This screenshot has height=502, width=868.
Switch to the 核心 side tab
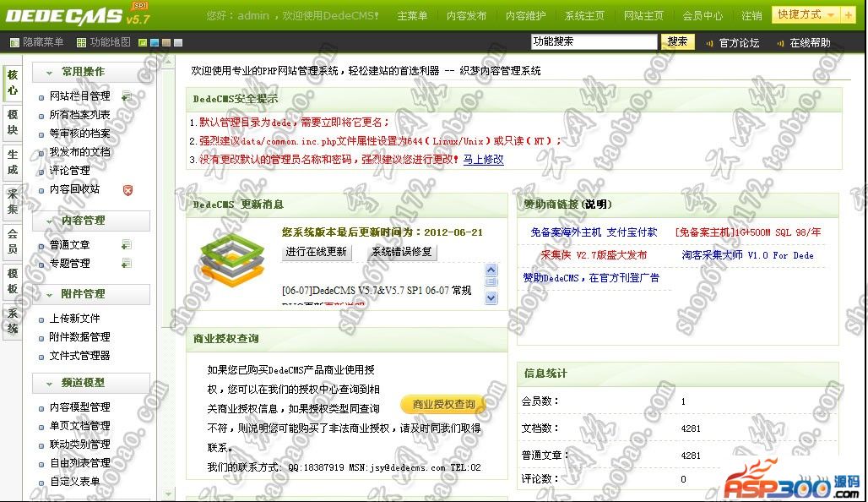click(12, 83)
